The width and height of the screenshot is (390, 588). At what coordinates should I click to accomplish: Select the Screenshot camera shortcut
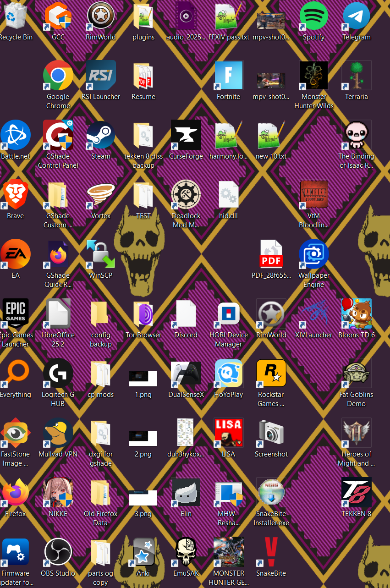coord(271,433)
